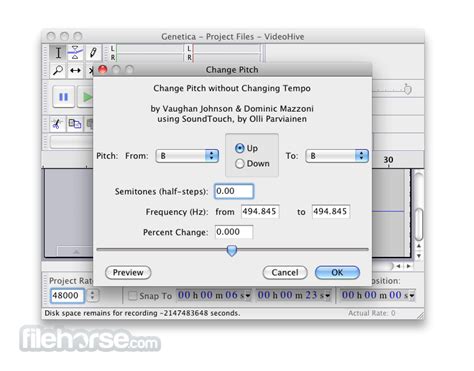The width and height of the screenshot is (474, 371).
Task: Click the horizontal scroll right arrow
Action: coord(409,266)
